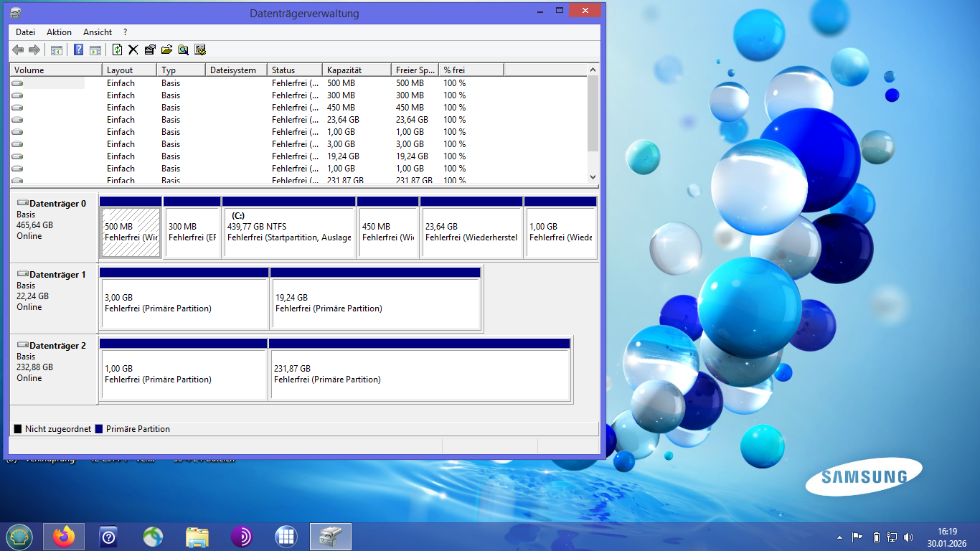Open the purple Tor Browser taskbar icon

[242, 537]
